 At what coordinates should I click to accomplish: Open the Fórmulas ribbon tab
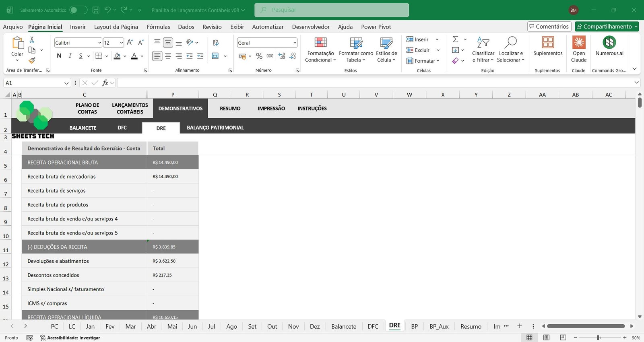pos(158,27)
